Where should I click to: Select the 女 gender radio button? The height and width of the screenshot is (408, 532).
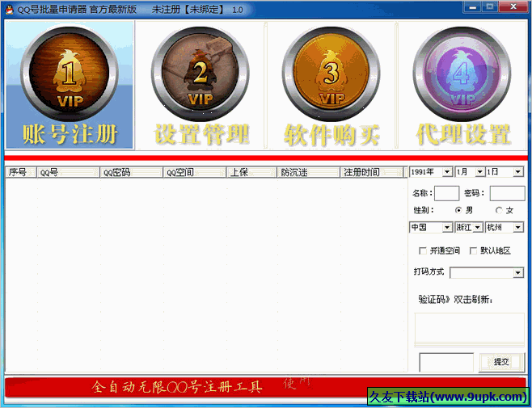coord(499,210)
